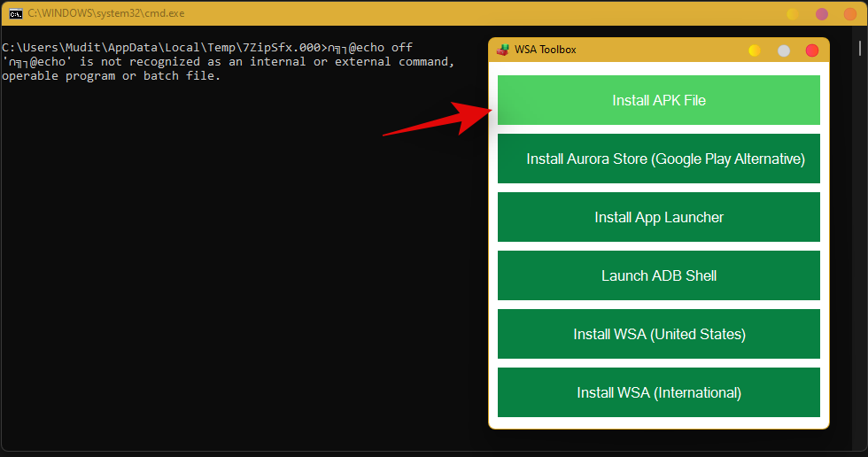Click the WSA Toolbox title text
The width and height of the screenshot is (868, 457).
tap(546, 50)
